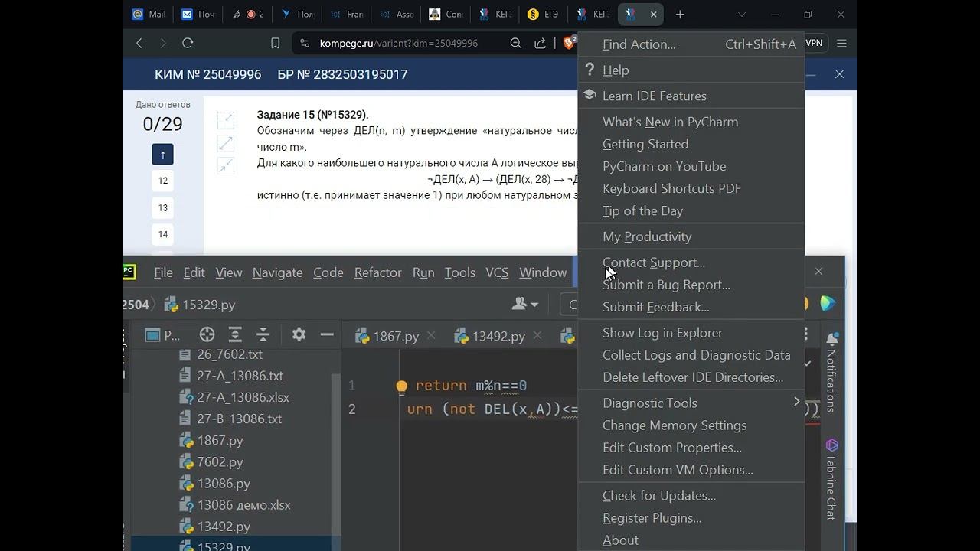The height and width of the screenshot is (551, 980).
Task: Click the fullscreen expand icon beside task
Action: pos(226,120)
